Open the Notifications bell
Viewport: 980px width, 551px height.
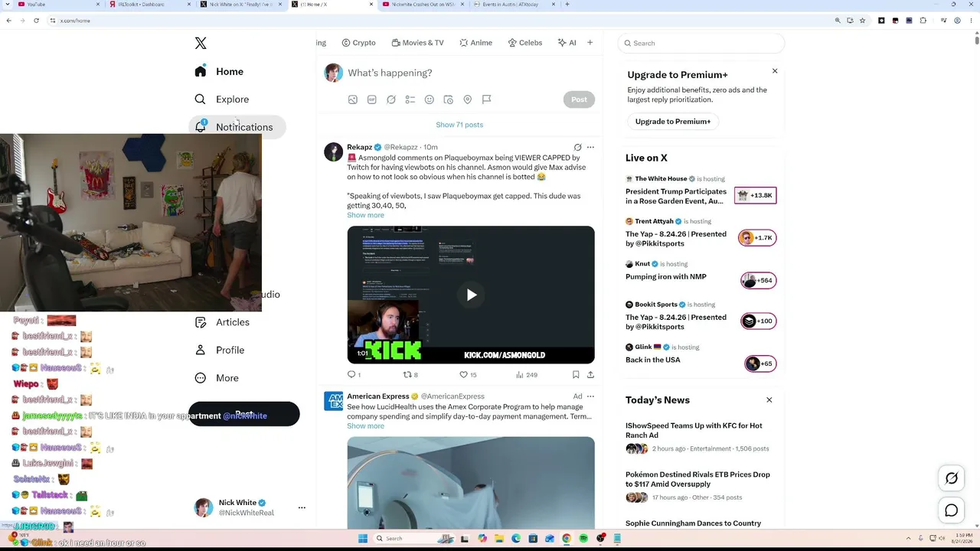(201, 127)
